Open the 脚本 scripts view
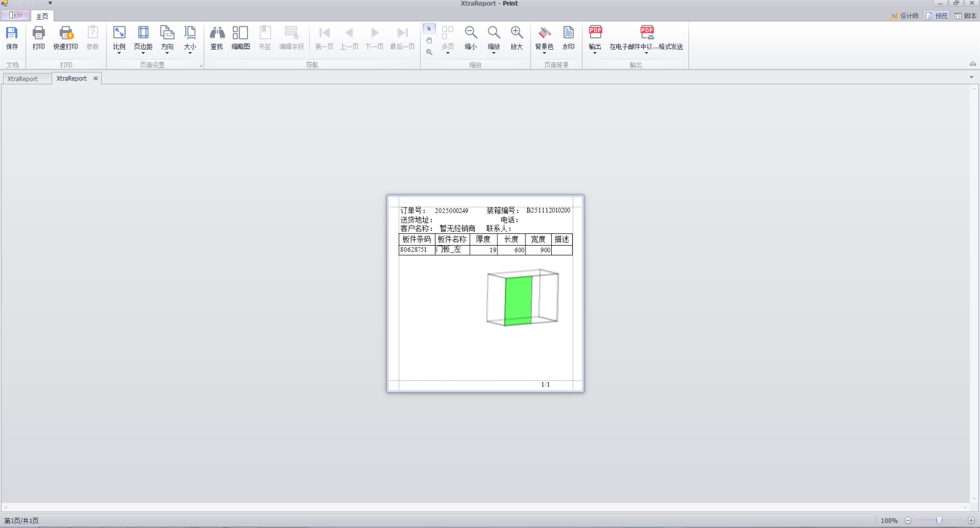The height and width of the screenshot is (528, 980). (x=965, y=16)
